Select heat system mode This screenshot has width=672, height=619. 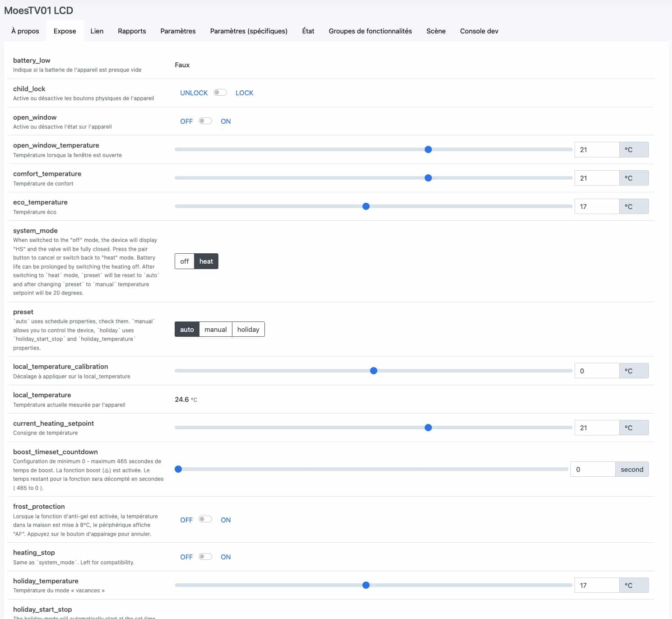(x=206, y=261)
